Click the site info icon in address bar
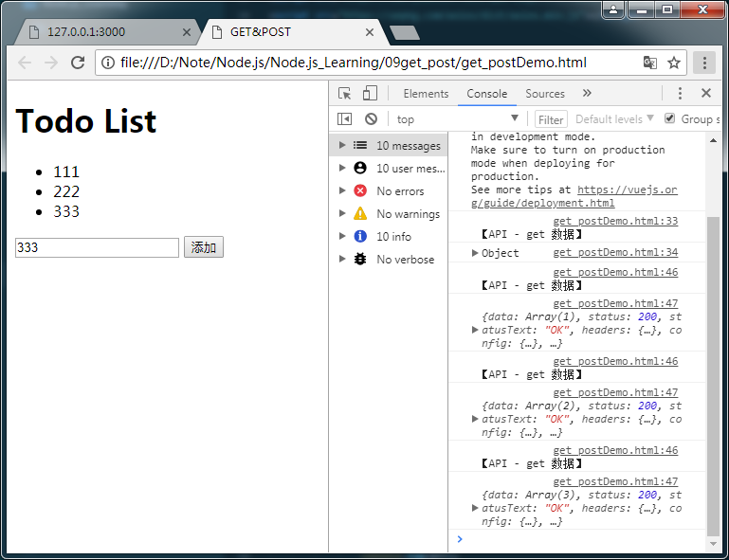The width and height of the screenshot is (729, 560). point(108,63)
